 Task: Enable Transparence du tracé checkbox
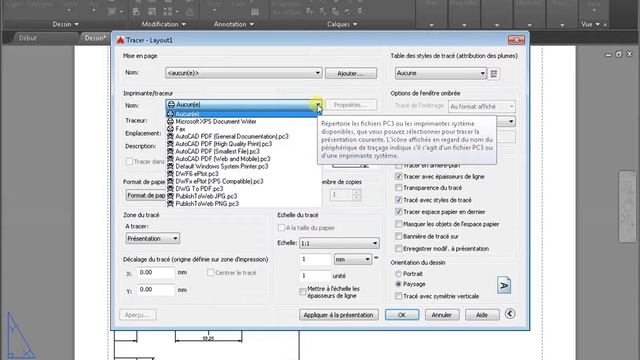pyautogui.click(x=399, y=188)
